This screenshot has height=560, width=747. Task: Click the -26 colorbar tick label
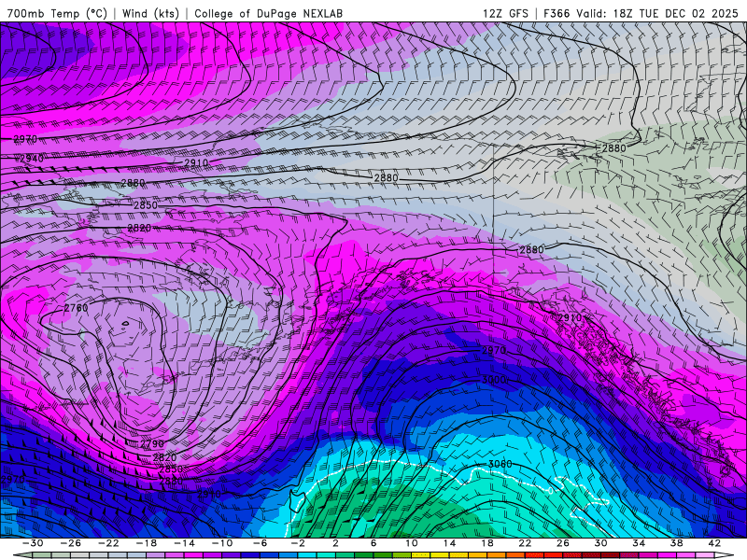(x=71, y=543)
